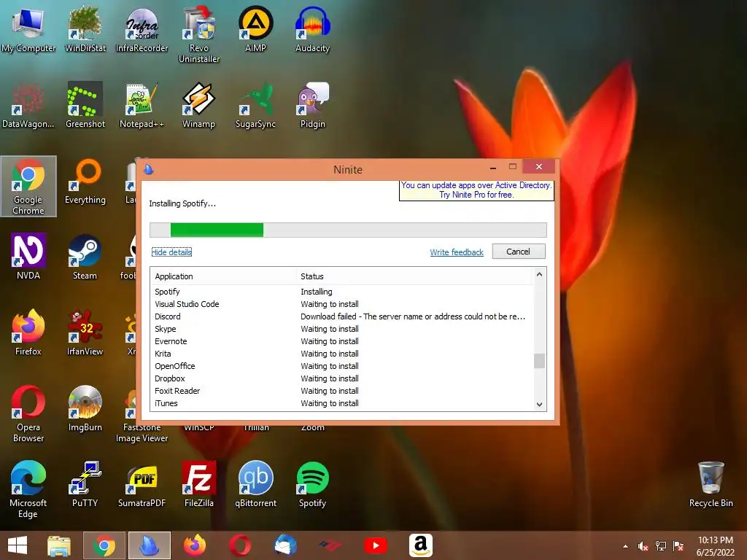Open the Write feedback link

click(x=457, y=252)
